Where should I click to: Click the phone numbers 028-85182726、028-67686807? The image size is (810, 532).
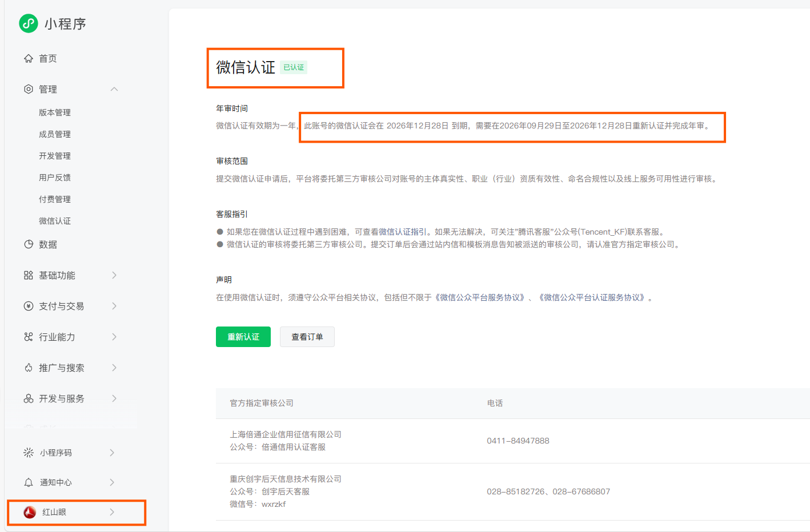click(x=548, y=491)
